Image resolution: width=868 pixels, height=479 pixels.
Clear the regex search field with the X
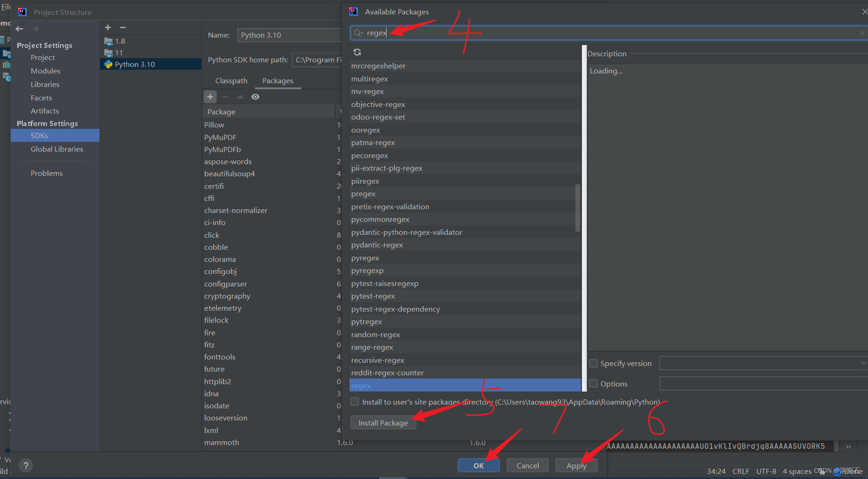click(862, 33)
